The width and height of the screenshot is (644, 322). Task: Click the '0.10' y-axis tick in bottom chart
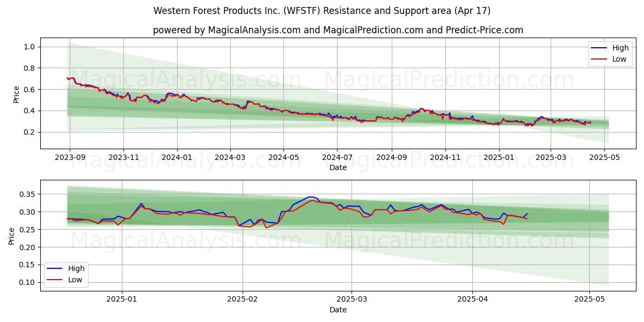(x=28, y=283)
